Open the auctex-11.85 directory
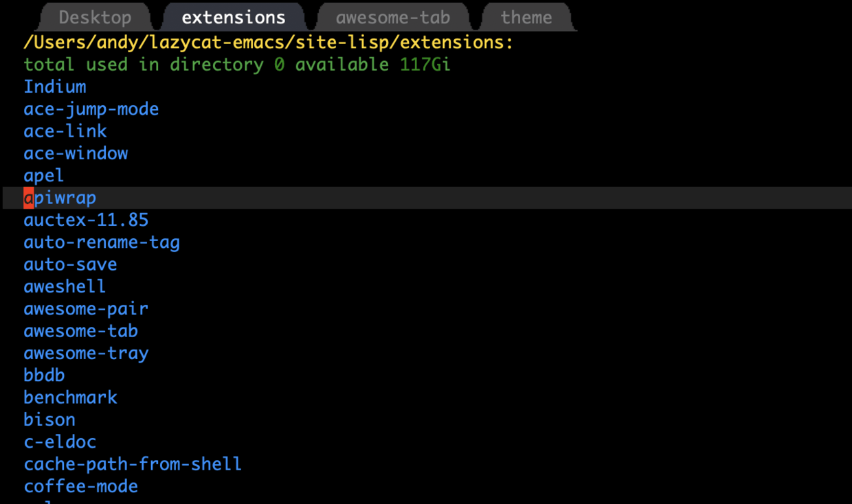Image resolution: width=852 pixels, height=504 pixels. [x=86, y=220]
